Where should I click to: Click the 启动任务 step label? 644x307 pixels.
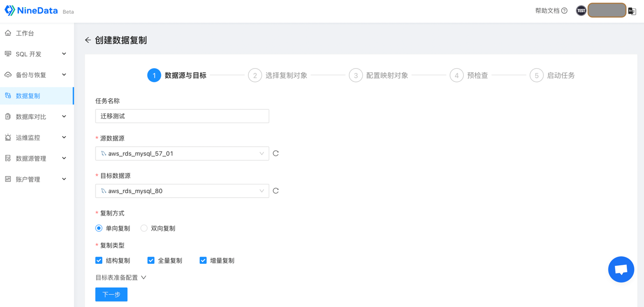point(561,75)
